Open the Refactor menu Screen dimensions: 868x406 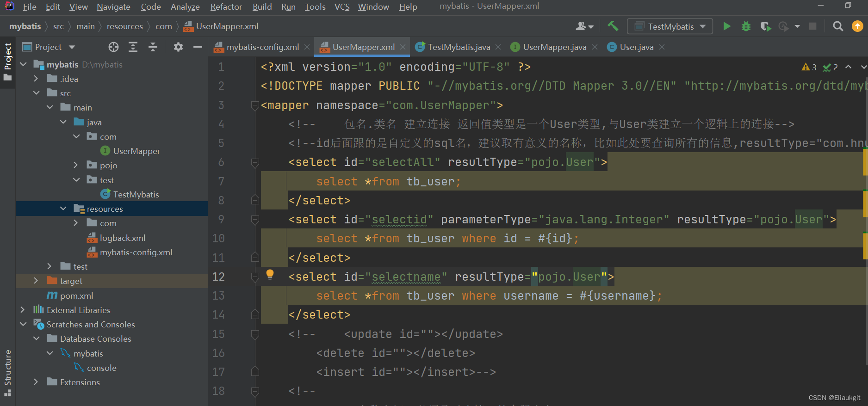[x=226, y=7]
